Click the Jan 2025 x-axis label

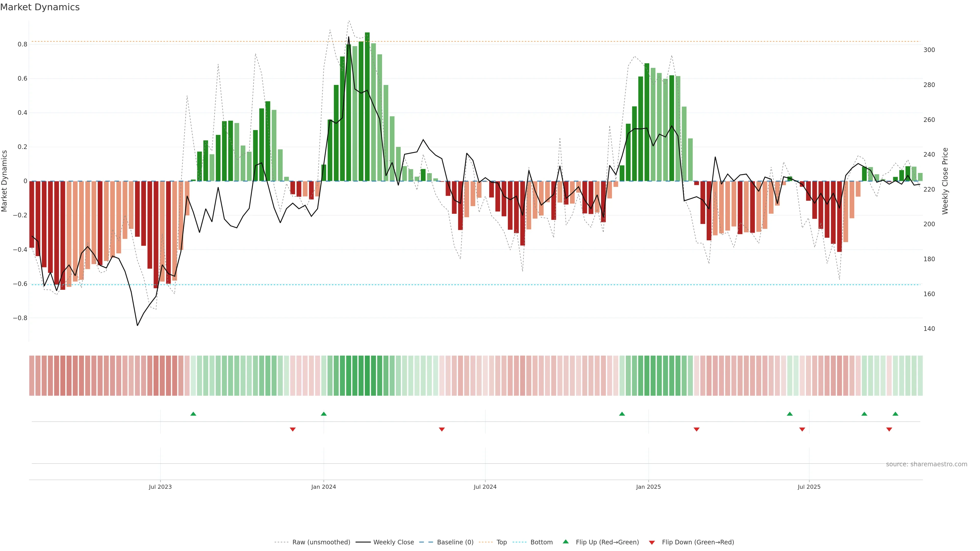[x=648, y=487]
